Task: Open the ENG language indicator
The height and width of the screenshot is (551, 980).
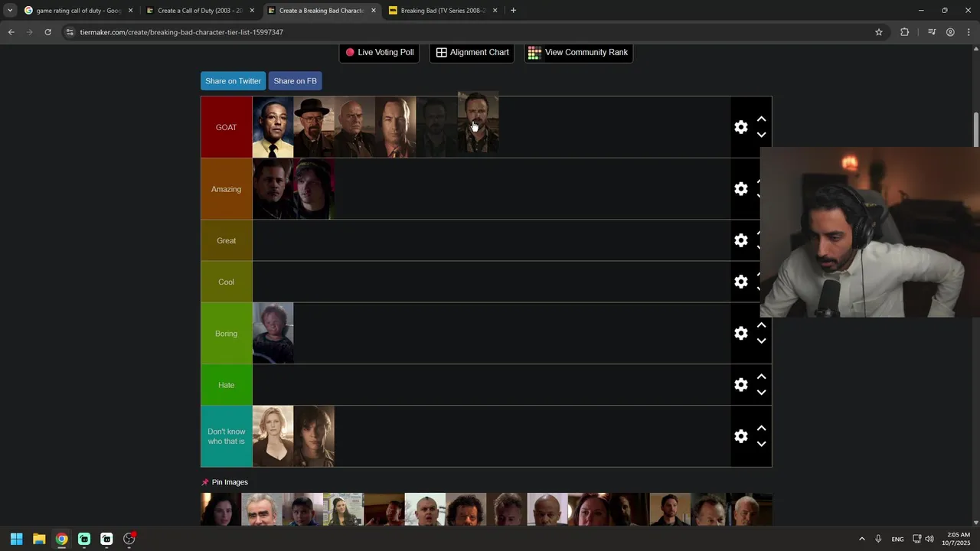Action: tap(897, 539)
